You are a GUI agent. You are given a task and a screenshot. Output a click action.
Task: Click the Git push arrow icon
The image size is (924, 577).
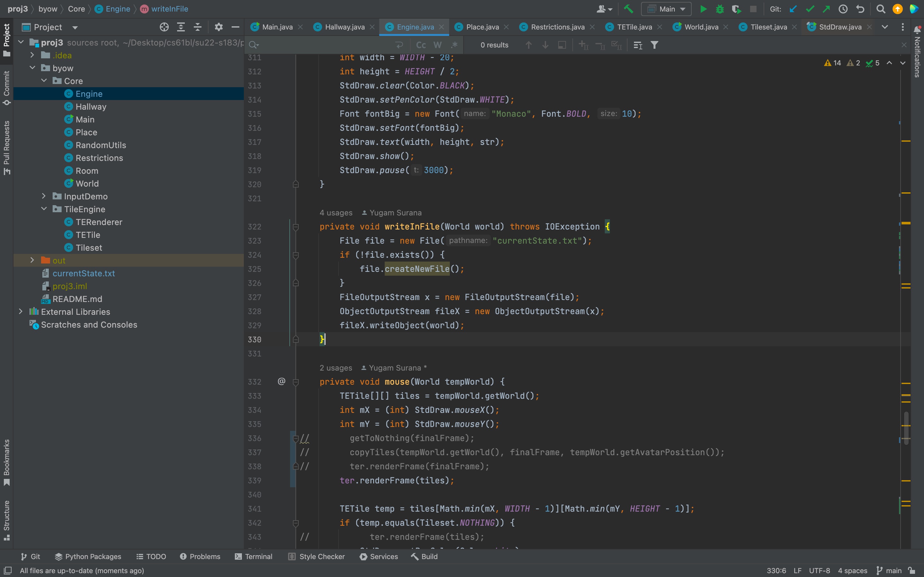click(826, 9)
